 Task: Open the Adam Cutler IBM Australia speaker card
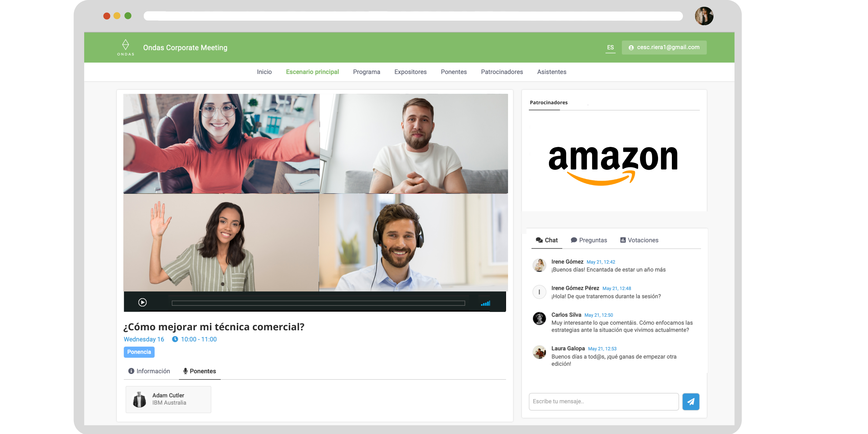tap(168, 399)
